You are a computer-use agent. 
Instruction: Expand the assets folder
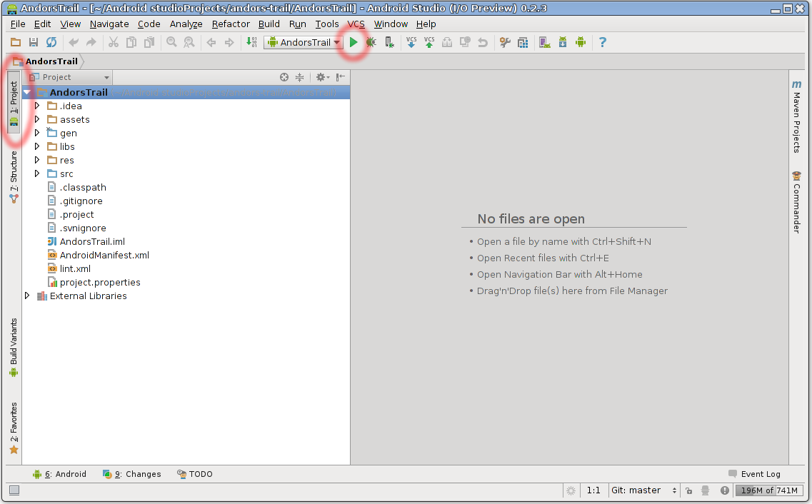[37, 119]
